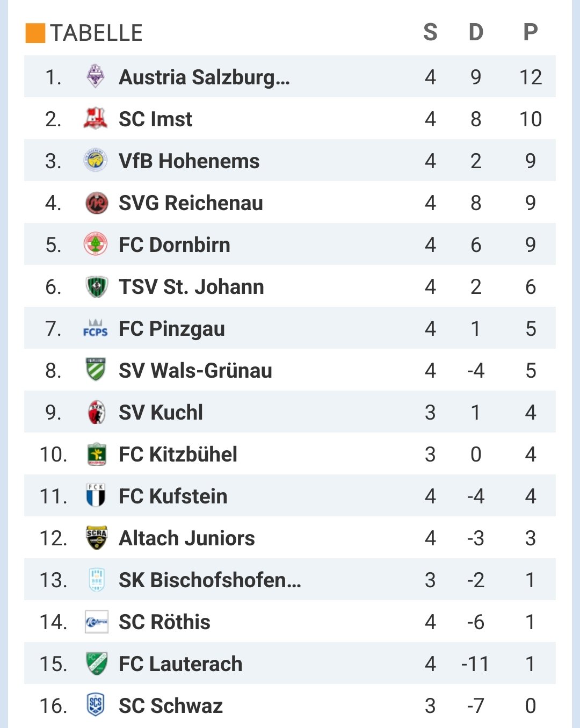Click the SC Schwaz SCS crest
The image size is (580, 728).
(96, 705)
